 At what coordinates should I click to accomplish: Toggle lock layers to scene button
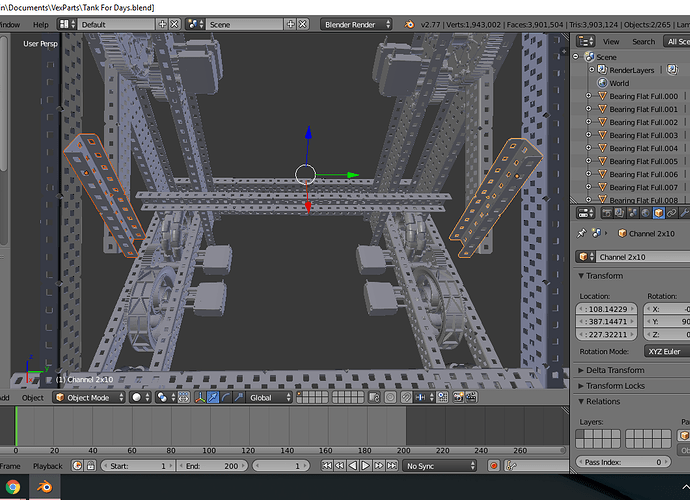pyautogui.click(x=374, y=397)
